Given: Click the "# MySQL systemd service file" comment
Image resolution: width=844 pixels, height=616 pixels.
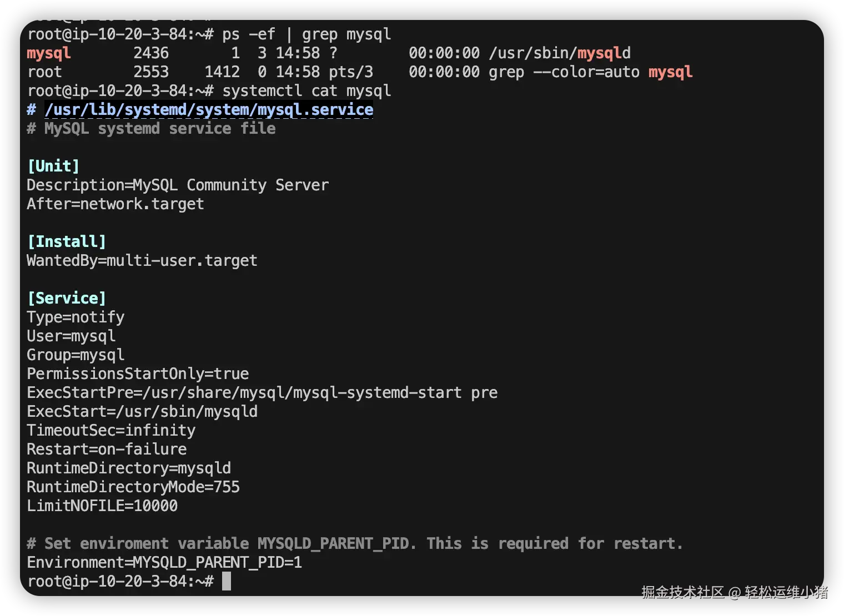Looking at the screenshot, I should [151, 129].
